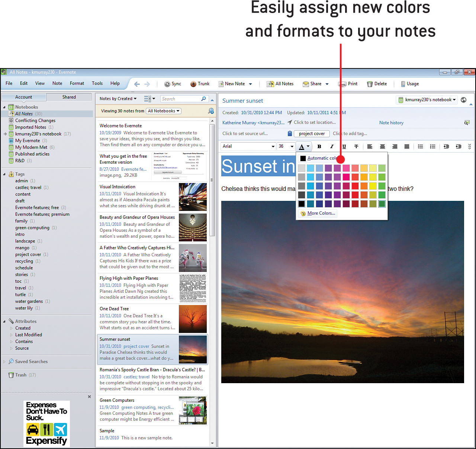
Task: Expand the Last Modified attribute
Action: [x=11, y=335]
